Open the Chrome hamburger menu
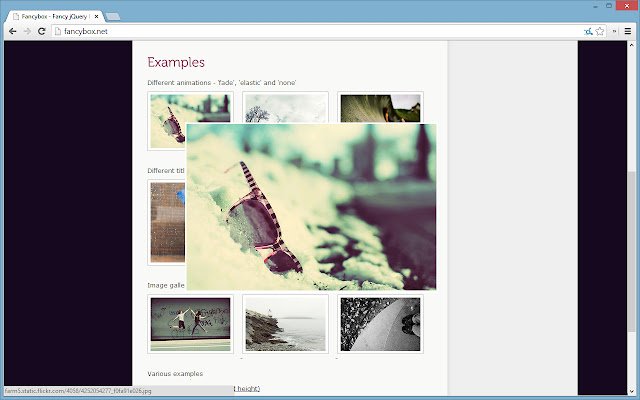640x400 pixels. (x=628, y=31)
